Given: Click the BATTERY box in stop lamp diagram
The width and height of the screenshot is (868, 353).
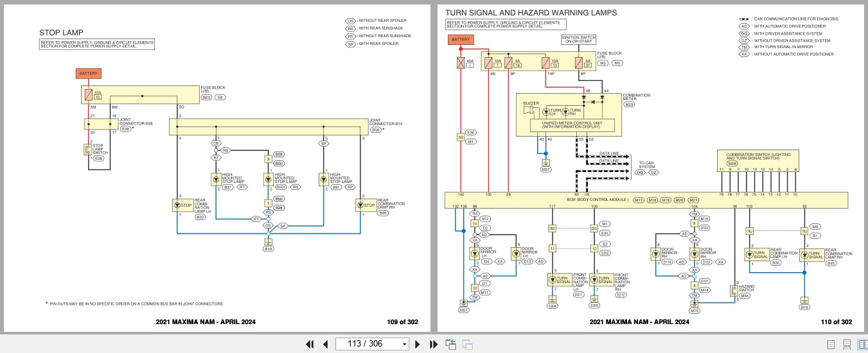Looking at the screenshot, I should coord(88,74).
